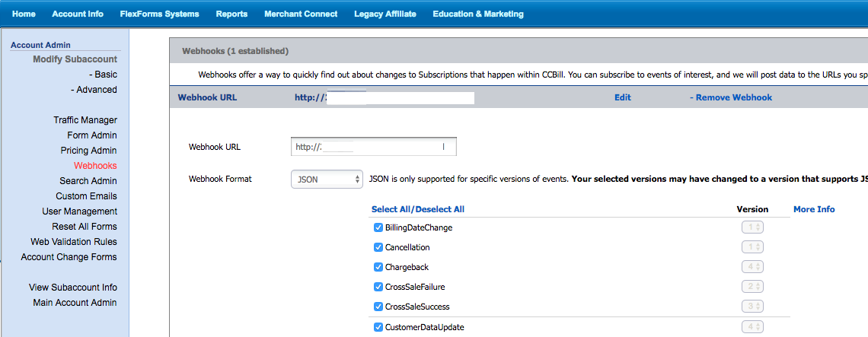
Task: Go to the Reports menu
Action: tap(231, 14)
